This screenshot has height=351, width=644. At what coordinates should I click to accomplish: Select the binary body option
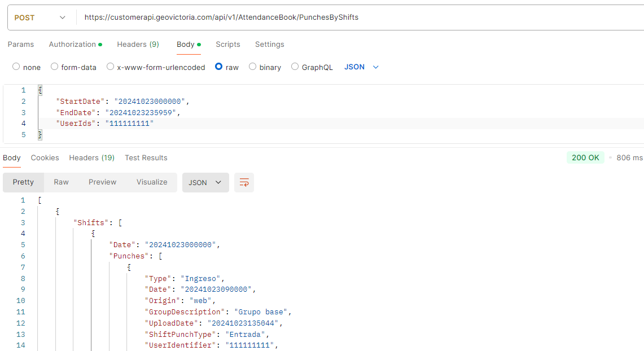tap(253, 67)
